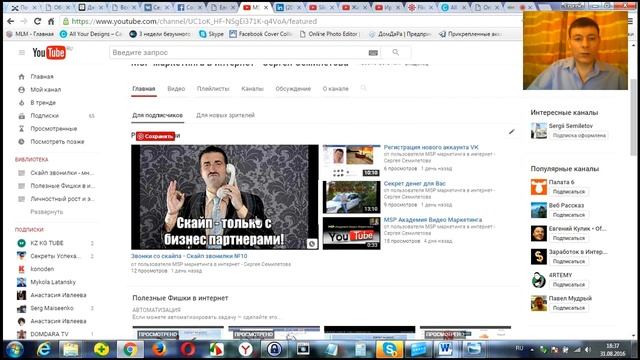Click the edit pencil icon on channel section
The height and width of the screenshot is (360, 640).
(511, 131)
